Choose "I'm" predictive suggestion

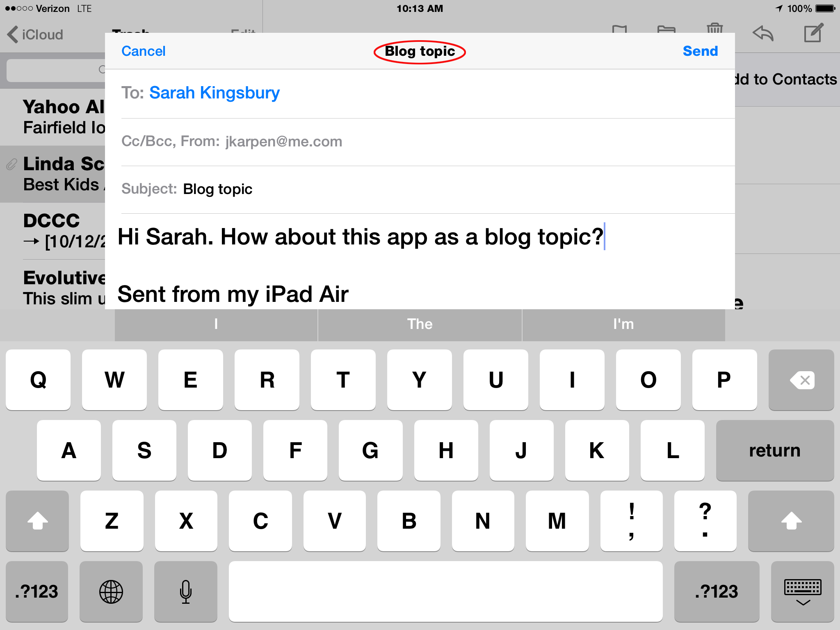click(623, 324)
